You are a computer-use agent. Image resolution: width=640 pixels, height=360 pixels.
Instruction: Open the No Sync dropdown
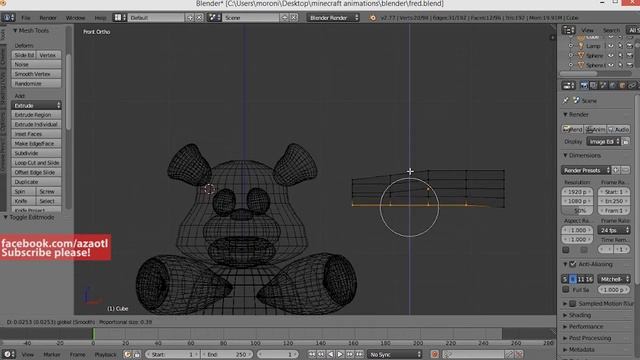[395, 354]
